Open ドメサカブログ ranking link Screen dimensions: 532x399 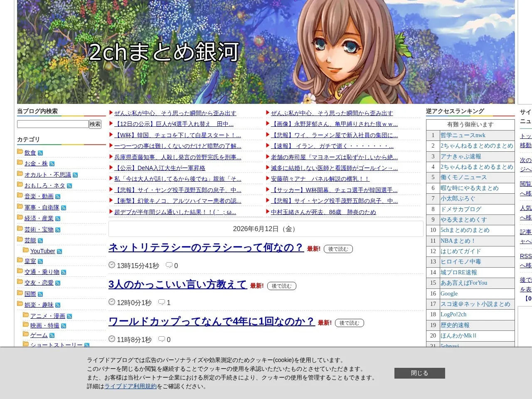pyautogui.click(x=461, y=209)
